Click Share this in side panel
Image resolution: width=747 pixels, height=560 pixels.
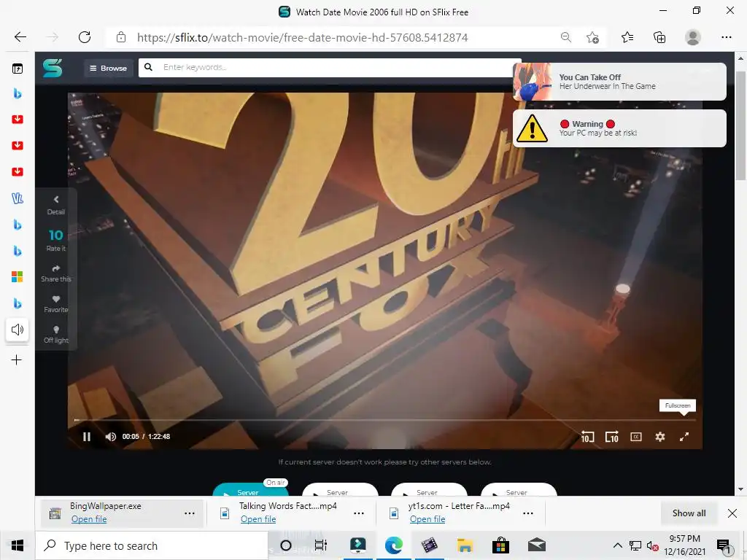tap(55, 273)
